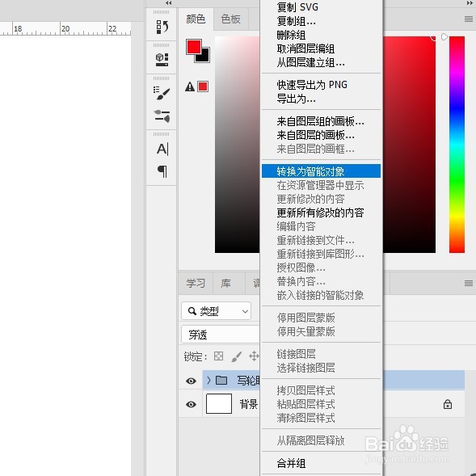Click the 锁定: label in layers panel

tap(196, 356)
